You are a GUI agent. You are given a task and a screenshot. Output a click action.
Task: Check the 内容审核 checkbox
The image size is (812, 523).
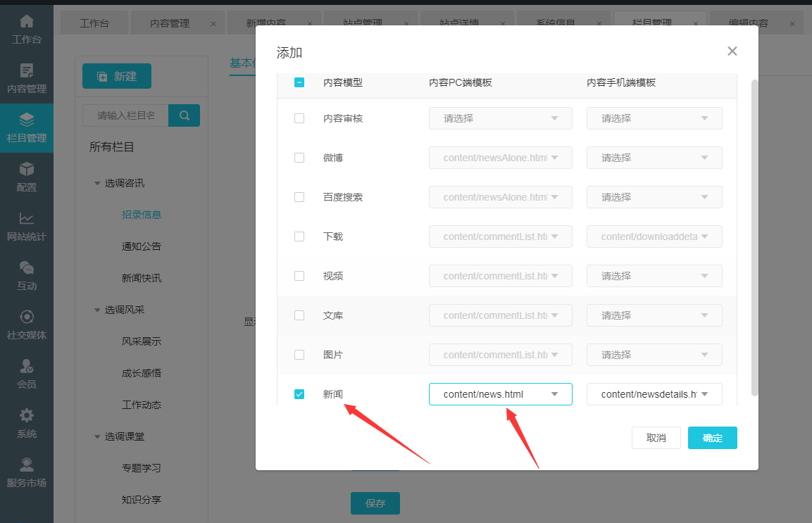tap(299, 118)
